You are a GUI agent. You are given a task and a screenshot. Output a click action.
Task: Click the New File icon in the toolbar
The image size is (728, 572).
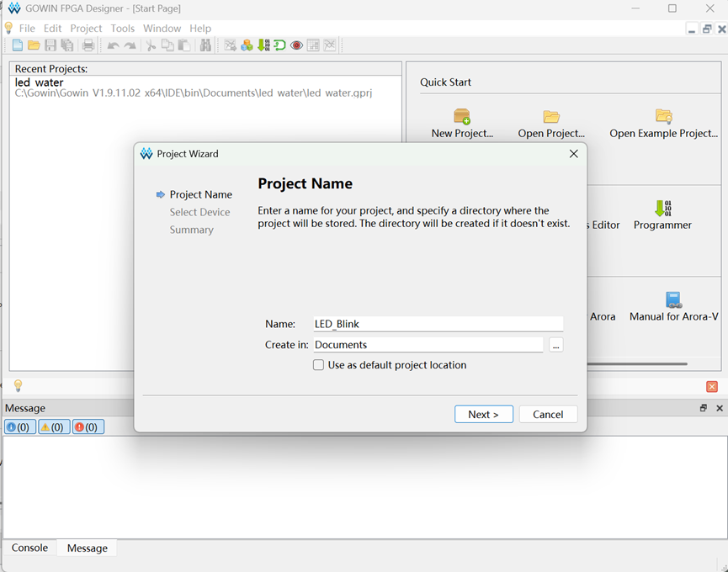coord(17,45)
